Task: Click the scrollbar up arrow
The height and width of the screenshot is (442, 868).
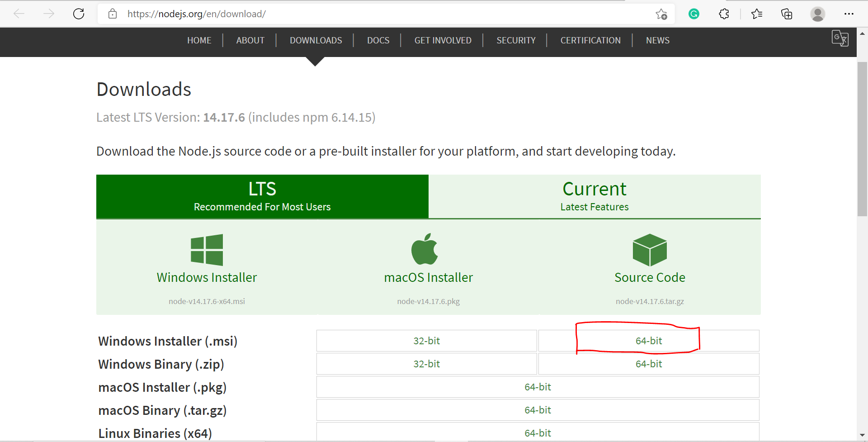Action: 862,33
